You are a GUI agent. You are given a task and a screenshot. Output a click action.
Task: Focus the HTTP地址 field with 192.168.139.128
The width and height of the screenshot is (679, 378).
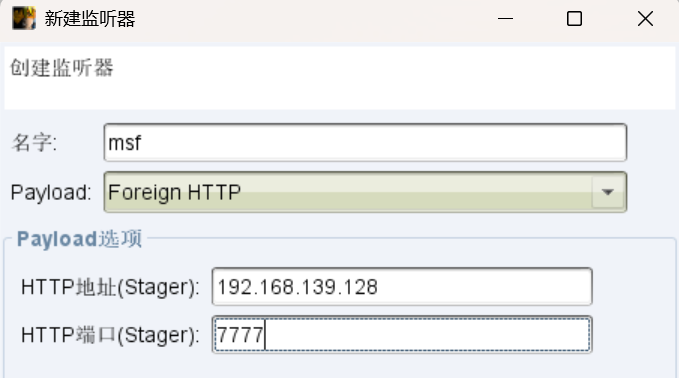click(402, 287)
